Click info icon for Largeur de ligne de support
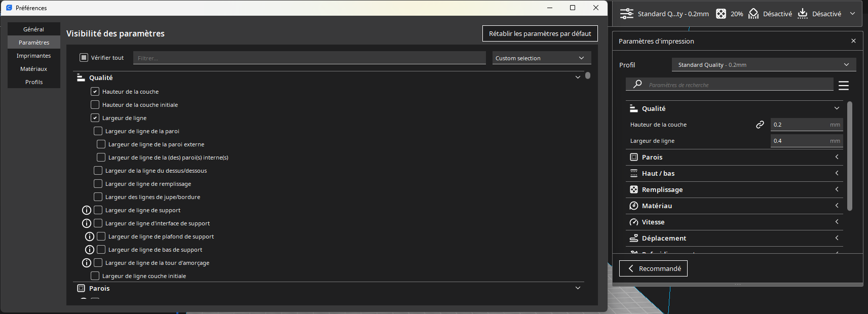Viewport: 868px width, 314px height. click(x=87, y=210)
